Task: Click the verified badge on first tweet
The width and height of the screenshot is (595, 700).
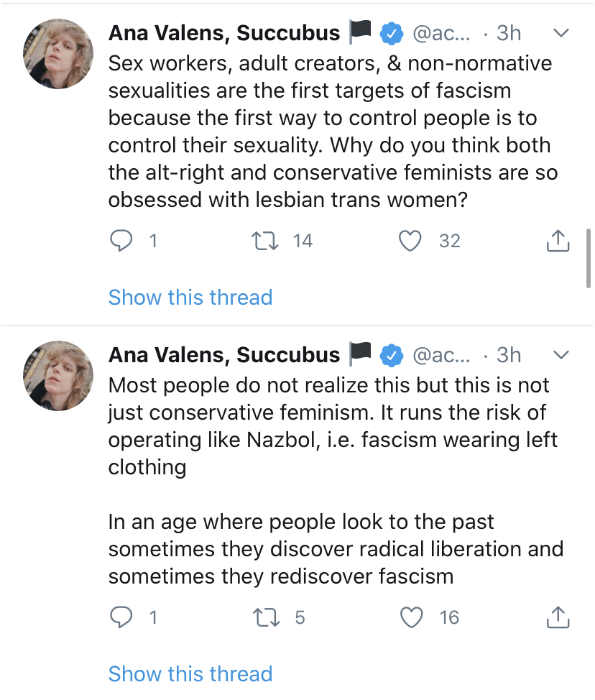Action: pos(391,33)
